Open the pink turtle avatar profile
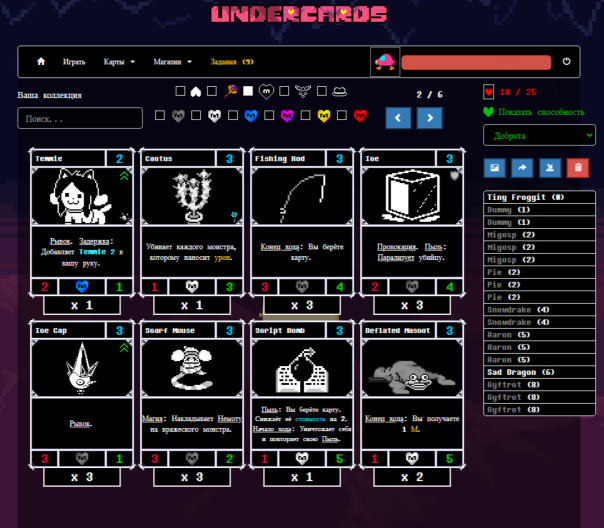604x528 pixels. [385, 62]
